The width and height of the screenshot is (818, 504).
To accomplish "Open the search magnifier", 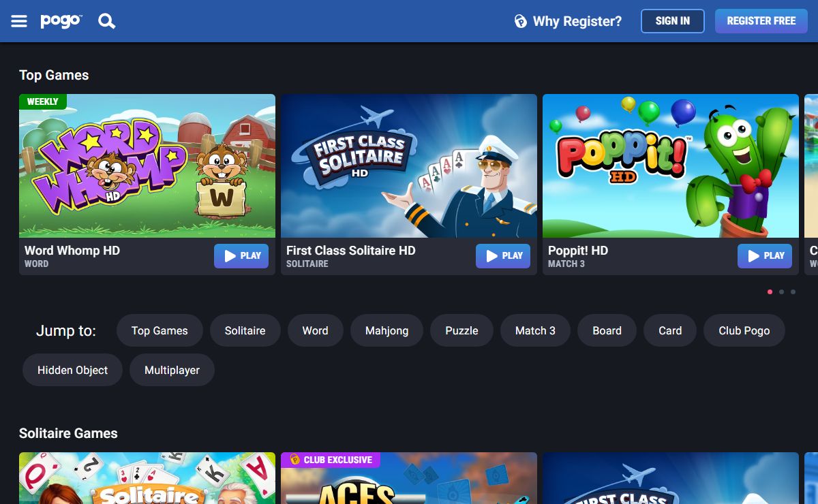I will (106, 21).
